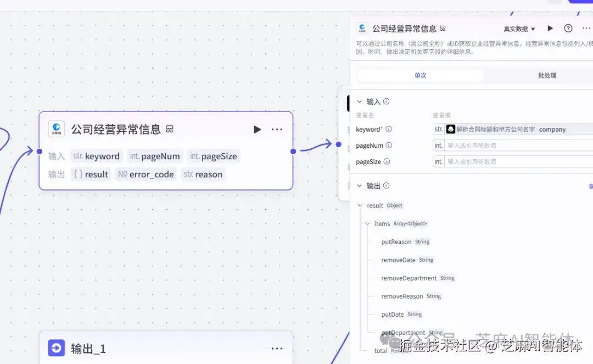Screen dimensions: 593x364
Task: Run the 公司经营异常信息 node via its play icon
Action: 257,130
